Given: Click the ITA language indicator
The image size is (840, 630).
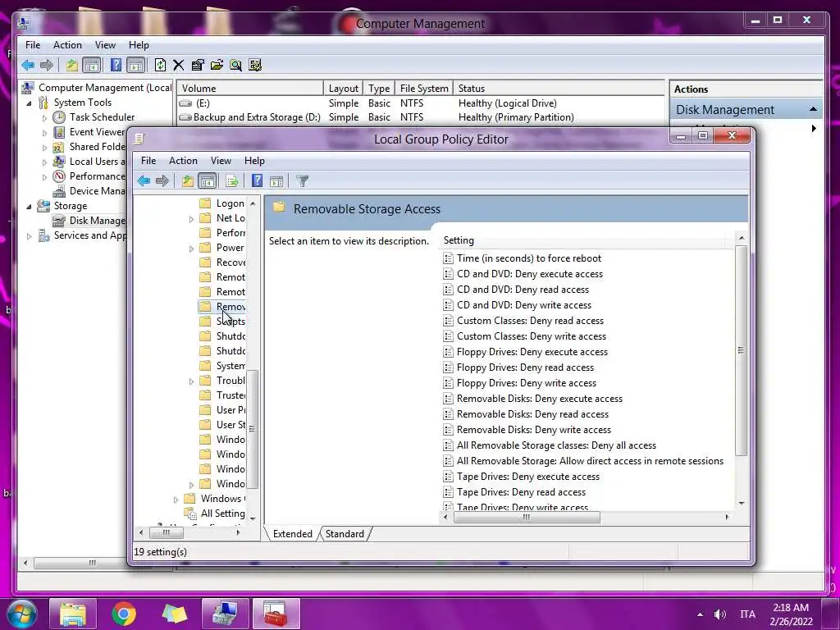Looking at the screenshot, I should pyautogui.click(x=748, y=614).
